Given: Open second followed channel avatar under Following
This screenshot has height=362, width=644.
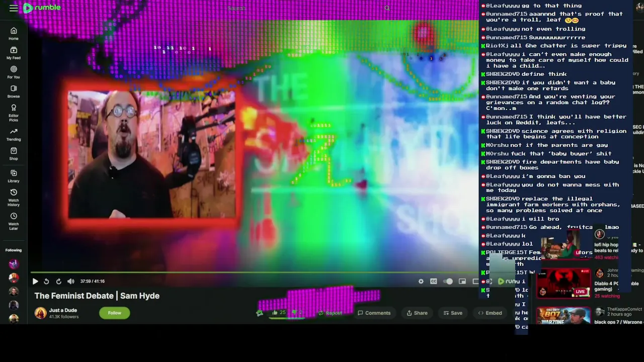Looking at the screenshot, I should (x=14, y=277).
